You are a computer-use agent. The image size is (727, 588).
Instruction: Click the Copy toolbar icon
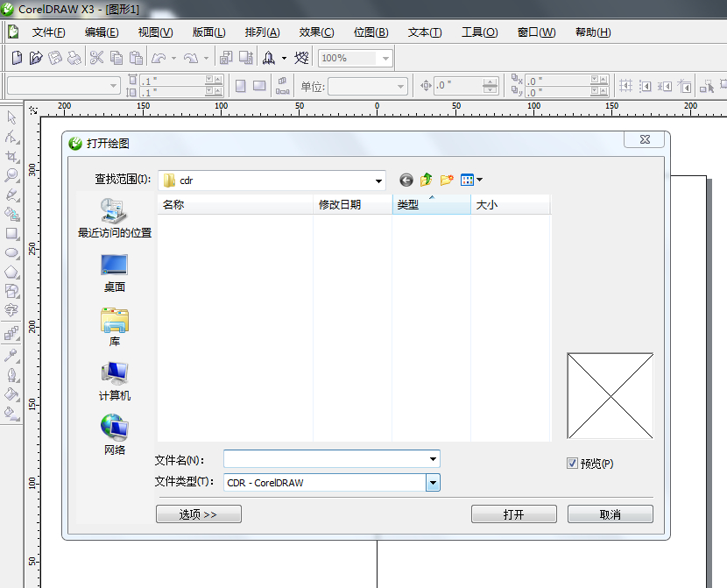(116, 58)
